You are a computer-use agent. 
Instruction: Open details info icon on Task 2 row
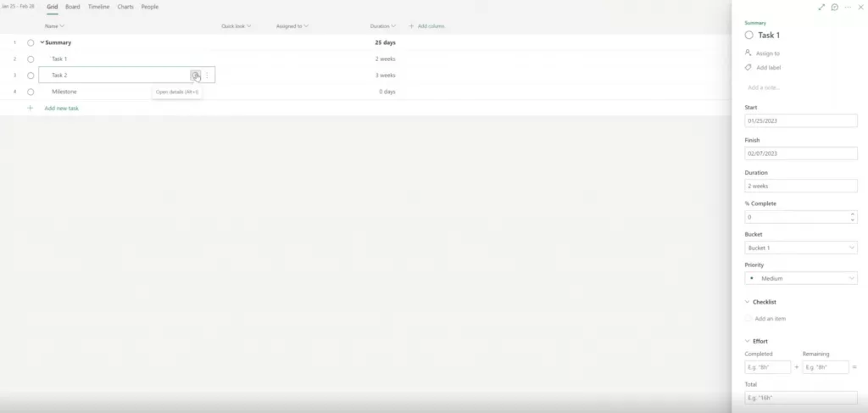click(x=196, y=75)
